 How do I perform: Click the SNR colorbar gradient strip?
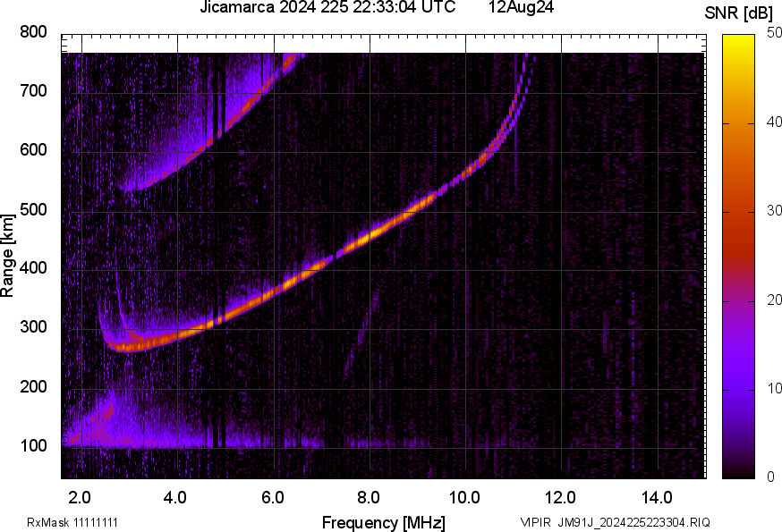[x=738, y=257]
